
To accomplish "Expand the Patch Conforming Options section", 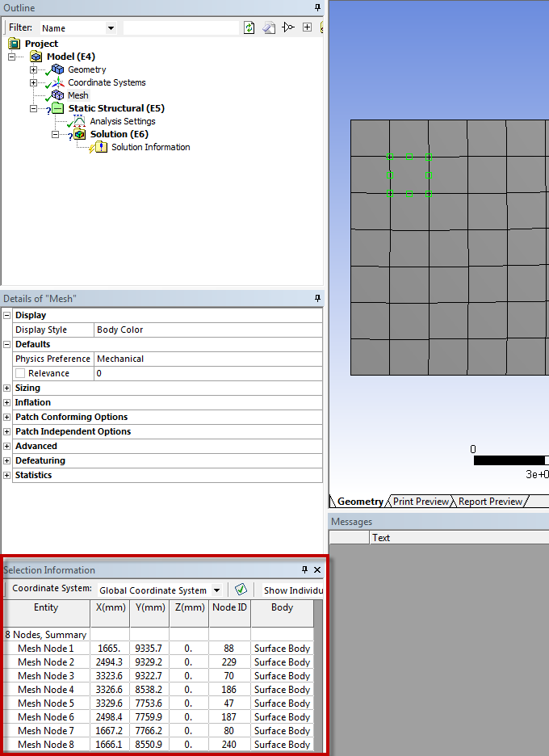I will pyautogui.click(x=6, y=417).
